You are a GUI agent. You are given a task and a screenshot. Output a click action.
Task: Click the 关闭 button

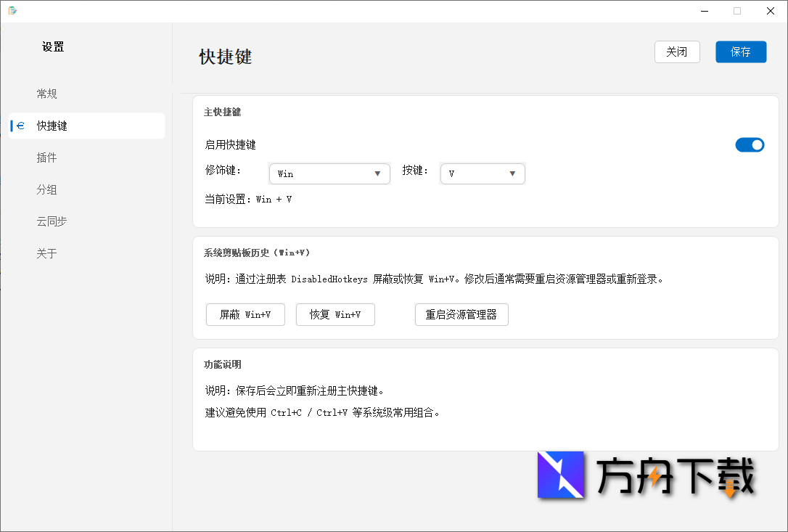coord(677,52)
